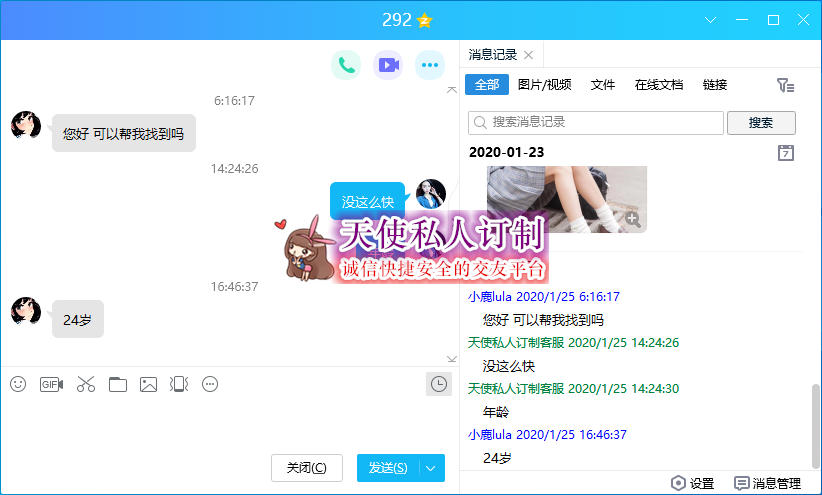Expand the send button dropdown arrow
Screen dimensions: 822x495
coord(431,468)
